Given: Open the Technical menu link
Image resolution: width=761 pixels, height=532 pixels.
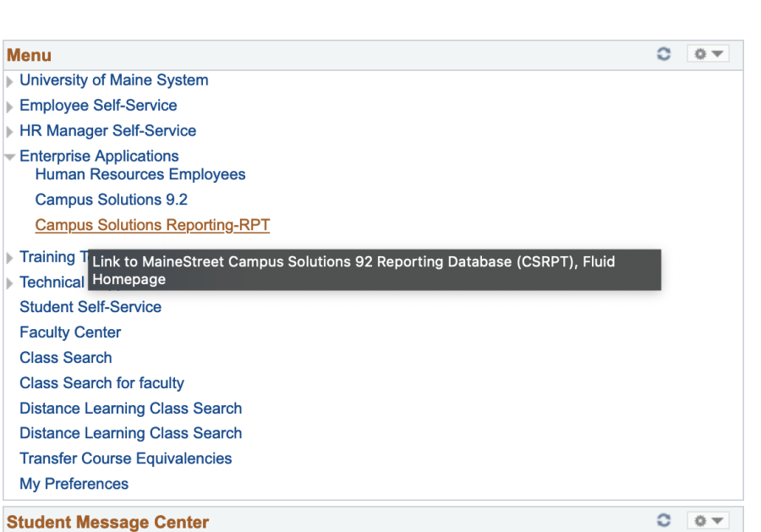Looking at the screenshot, I should pyautogui.click(x=52, y=282).
